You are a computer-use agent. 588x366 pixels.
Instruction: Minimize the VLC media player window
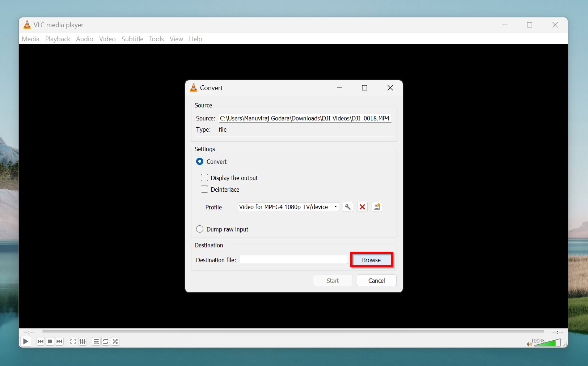point(504,25)
